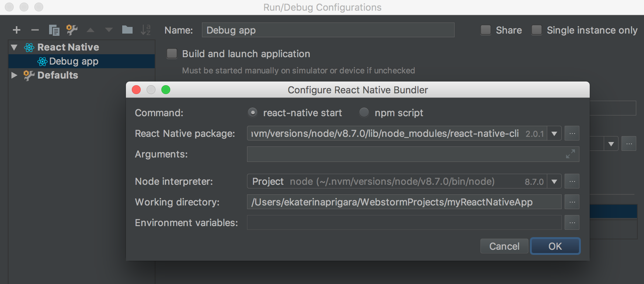644x284 pixels.
Task: Select the react-native start radio button
Action: 253,112
